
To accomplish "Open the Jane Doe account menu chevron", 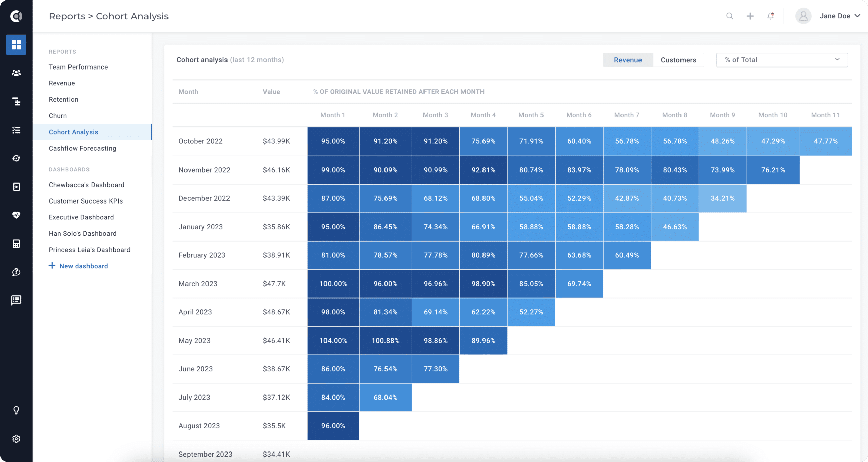I will click(x=857, y=16).
